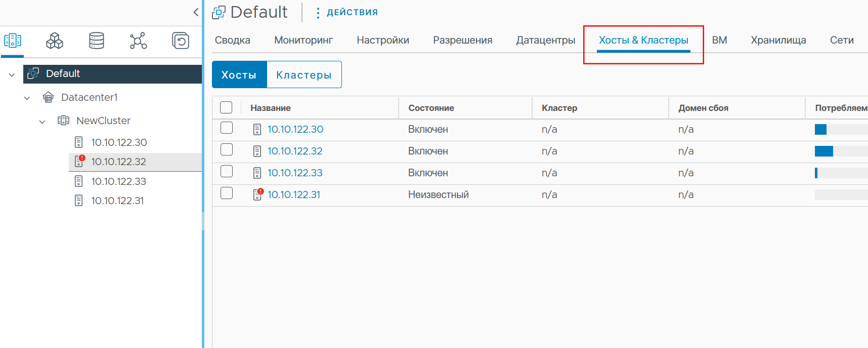Open the ДЕЙСТВИЯ actions menu
Image resolution: width=868 pixels, height=348 pixels.
pos(352,12)
